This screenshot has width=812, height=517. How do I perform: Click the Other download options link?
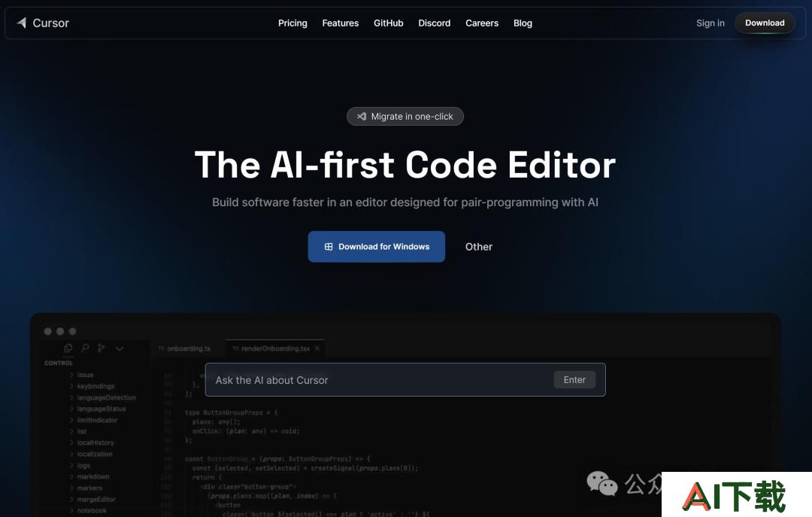[478, 247]
